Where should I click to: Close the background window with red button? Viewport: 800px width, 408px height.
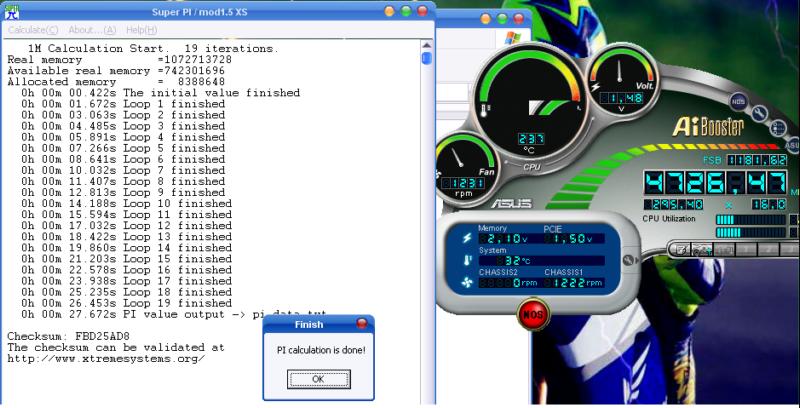click(518, 19)
